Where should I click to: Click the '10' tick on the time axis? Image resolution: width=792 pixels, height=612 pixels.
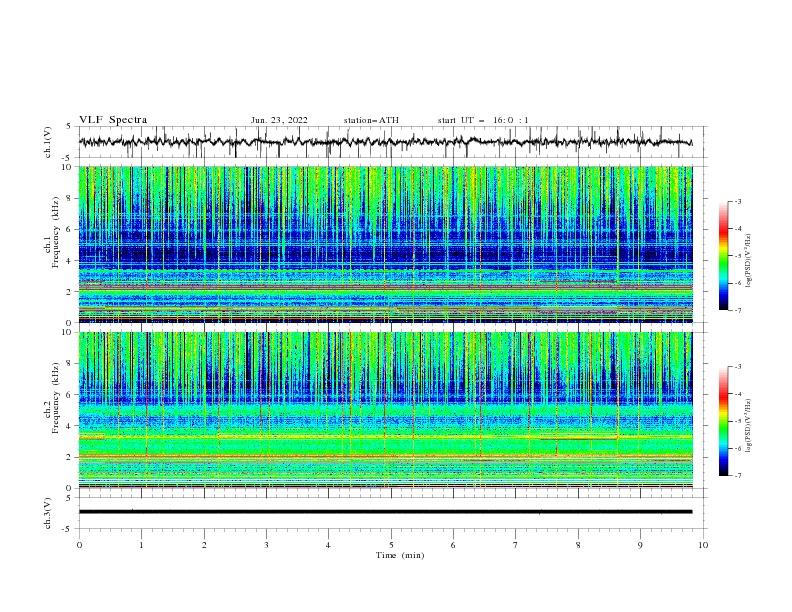coord(703,545)
